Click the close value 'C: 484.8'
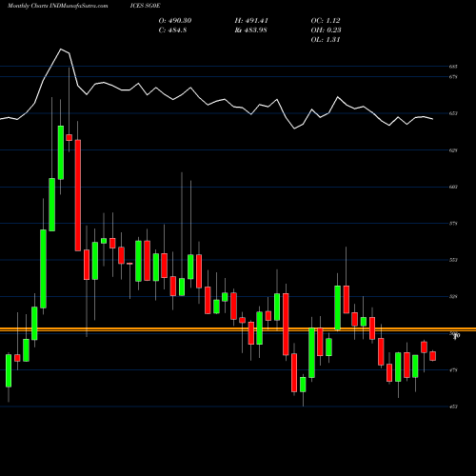The width and height of the screenshot is (476, 476). [x=172, y=30]
